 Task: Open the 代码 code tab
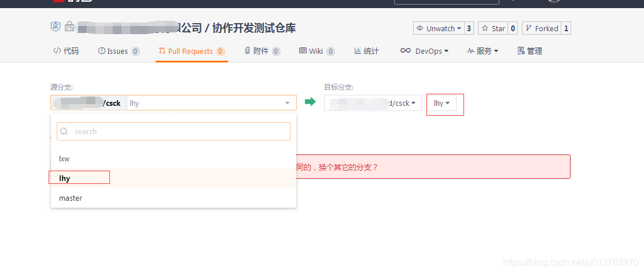click(66, 51)
